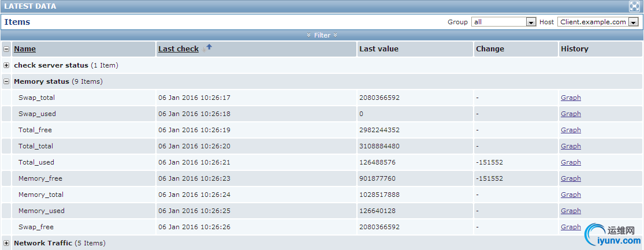Image resolution: width=644 pixels, height=250 pixels.
Task: Sort by Name column header
Action: (x=25, y=49)
